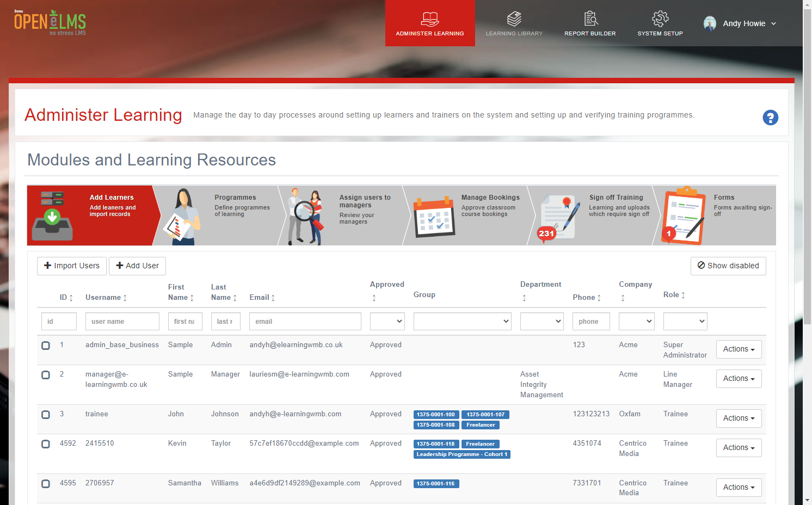Screen dimensions: 812x505
Task: Open Actions menu for Kevin Taylor
Action: (739, 448)
